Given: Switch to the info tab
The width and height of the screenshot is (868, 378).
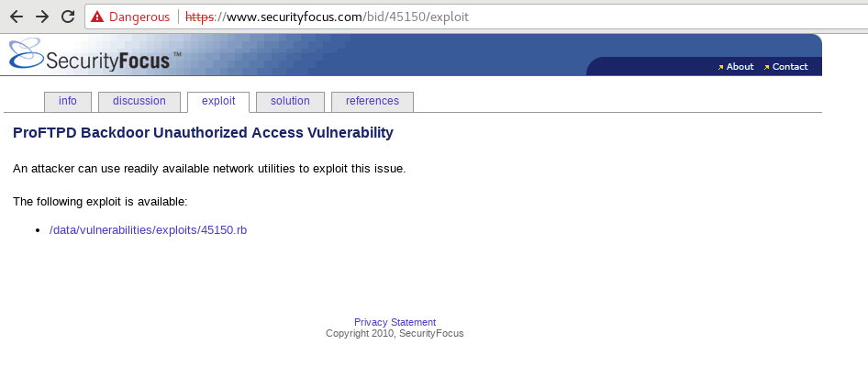Looking at the screenshot, I should 68,102.
